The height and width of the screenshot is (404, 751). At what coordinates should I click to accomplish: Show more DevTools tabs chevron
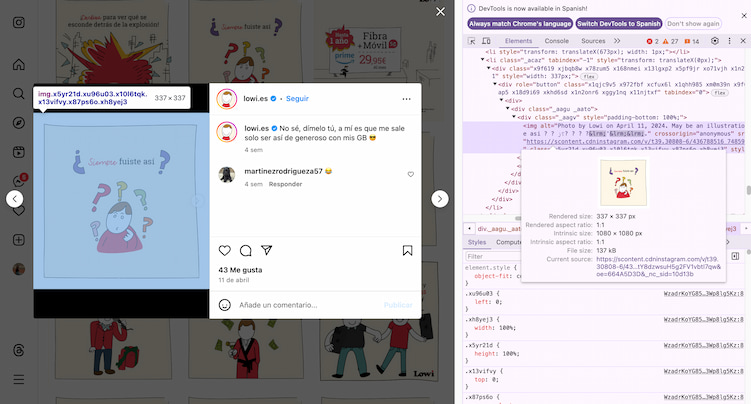(617, 41)
